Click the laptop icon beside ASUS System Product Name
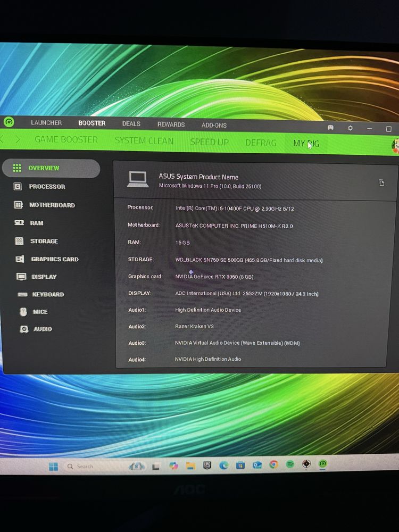The width and height of the screenshot is (399, 532). 138,179
